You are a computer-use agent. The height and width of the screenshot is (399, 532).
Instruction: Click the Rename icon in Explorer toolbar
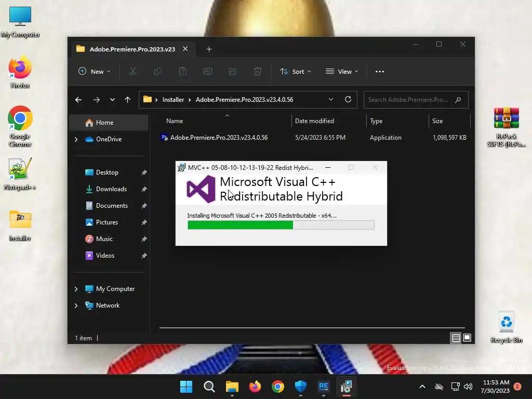click(x=208, y=71)
